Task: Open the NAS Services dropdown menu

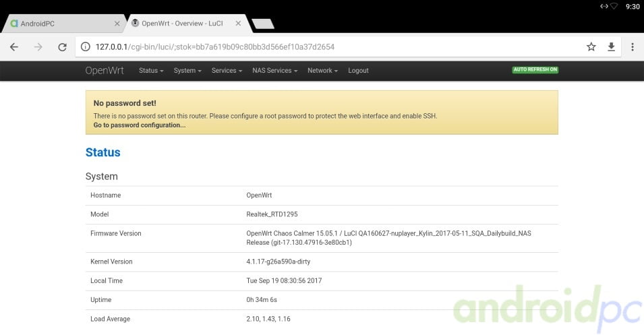Action: [x=274, y=71]
